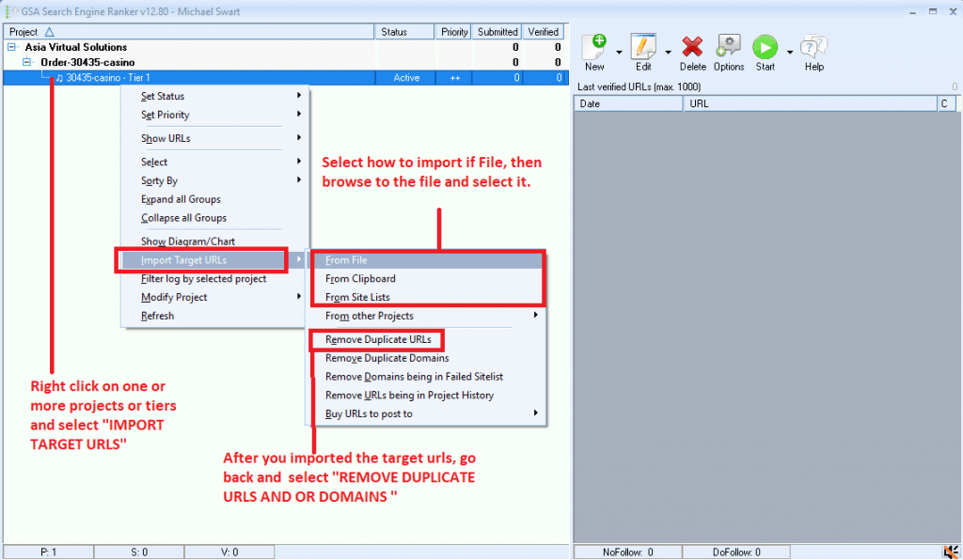This screenshot has width=963, height=560.
Task: Click the Last verified URLs label
Action: pos(639,86)
